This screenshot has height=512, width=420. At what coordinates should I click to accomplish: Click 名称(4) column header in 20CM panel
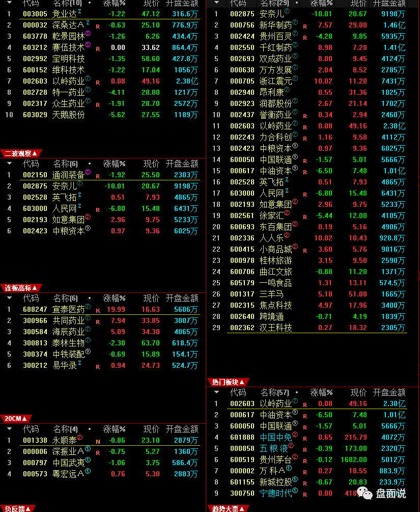click(x=65, y=429)
